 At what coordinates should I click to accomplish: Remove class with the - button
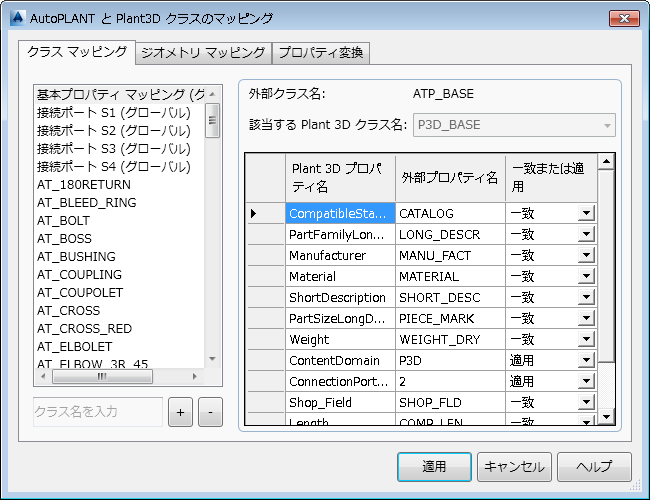pyautogui.click(x=210, y=412)
